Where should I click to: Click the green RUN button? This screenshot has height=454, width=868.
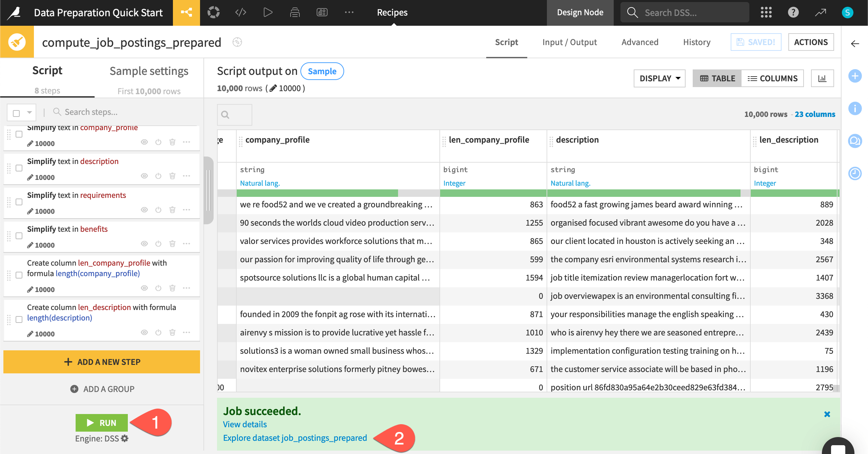101,423
